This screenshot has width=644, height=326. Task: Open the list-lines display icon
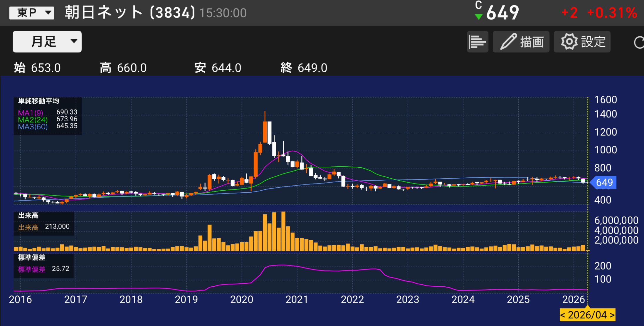[x=477, y=42]
